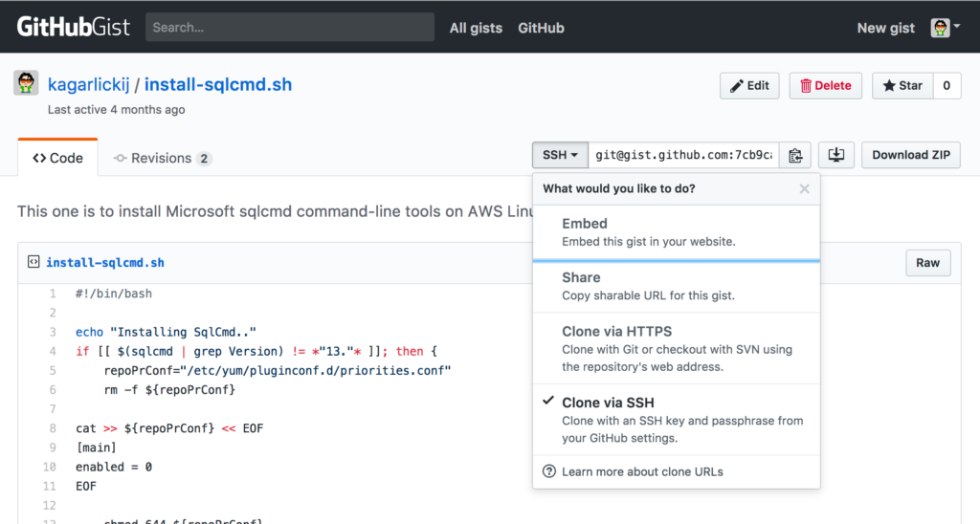Open the user profile menu dropdown
Viewport: 980px width, 524px height.
(946, 28)
